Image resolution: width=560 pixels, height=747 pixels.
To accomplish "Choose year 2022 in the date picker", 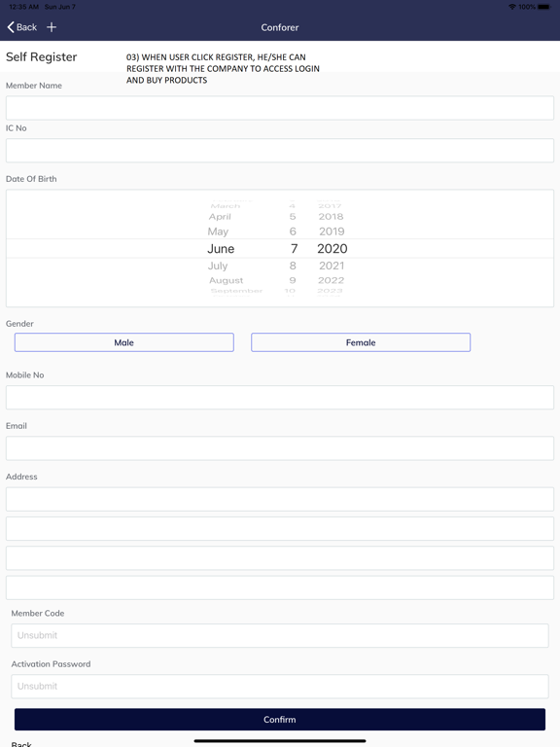I will coord(331,280).
